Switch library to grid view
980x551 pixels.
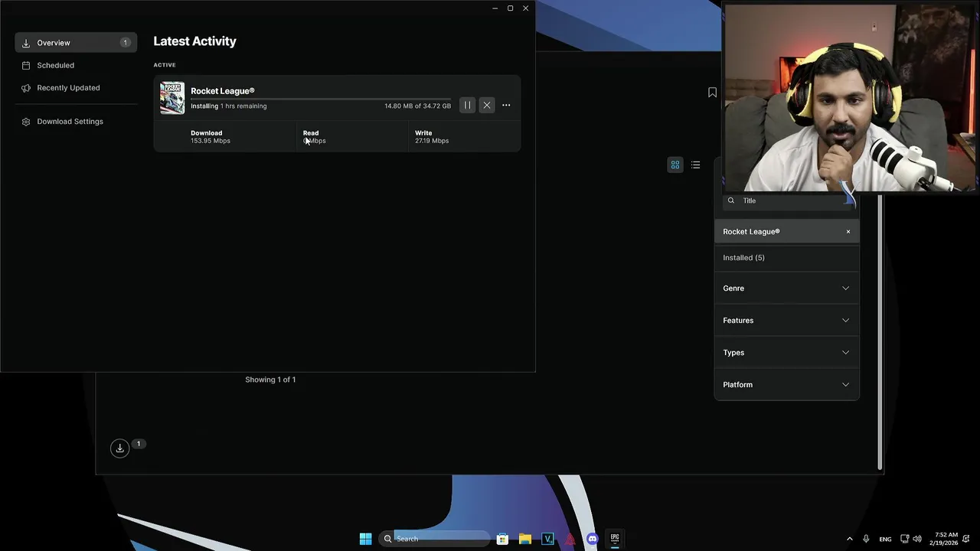[675, 165]
